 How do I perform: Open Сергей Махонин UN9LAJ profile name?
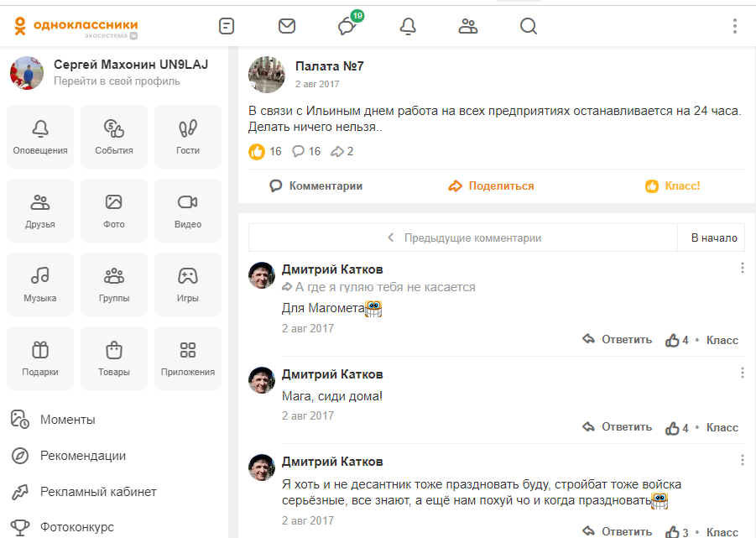[131, 64]
